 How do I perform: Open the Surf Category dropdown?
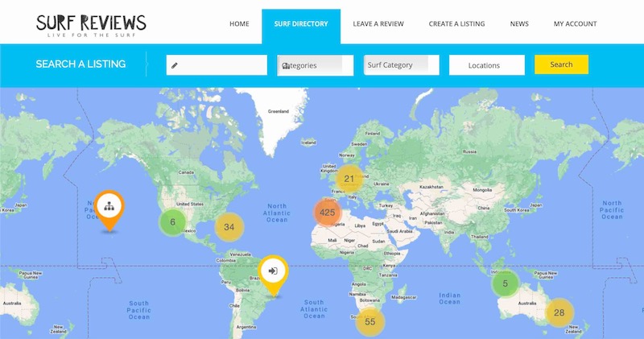401,65
